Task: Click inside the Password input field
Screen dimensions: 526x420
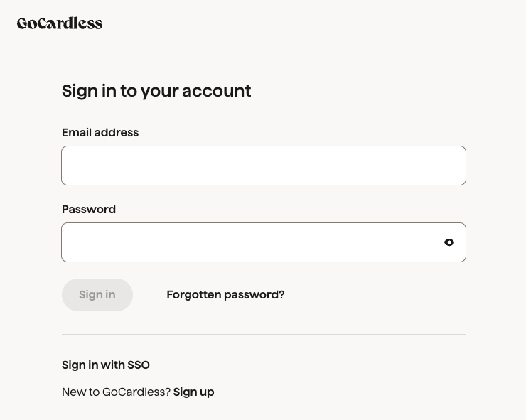Action: click(264, 242)
